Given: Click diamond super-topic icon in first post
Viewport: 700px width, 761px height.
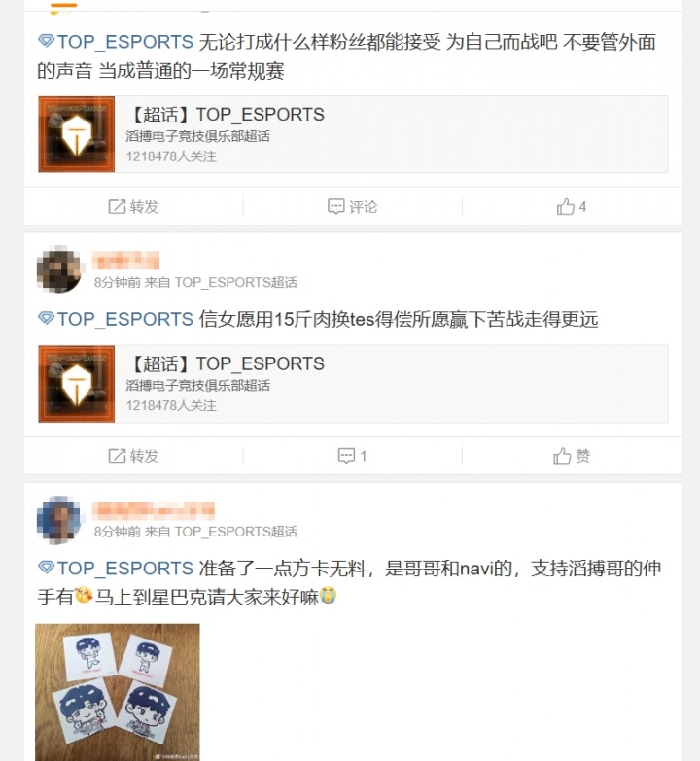Looking at the screenshot, I should 46,41.
